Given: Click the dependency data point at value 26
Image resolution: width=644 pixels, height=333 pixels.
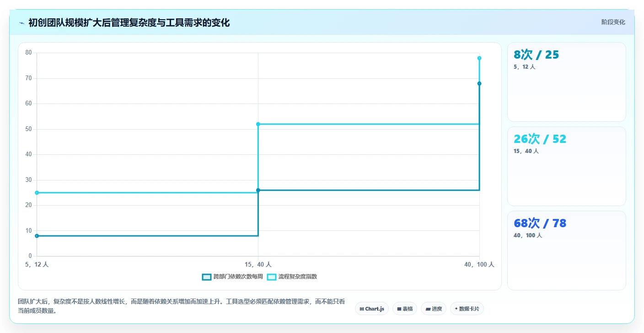Looking at the screenshot, I should point(258,190).
